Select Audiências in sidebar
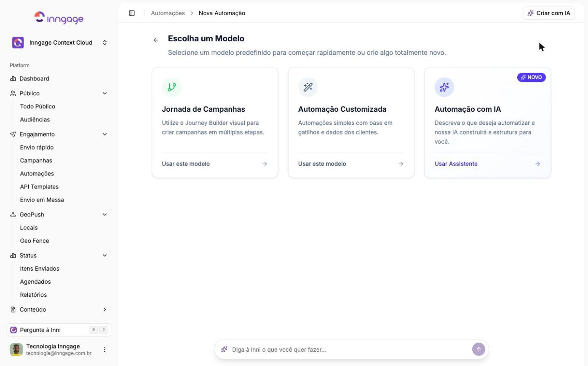 point(35,119)
